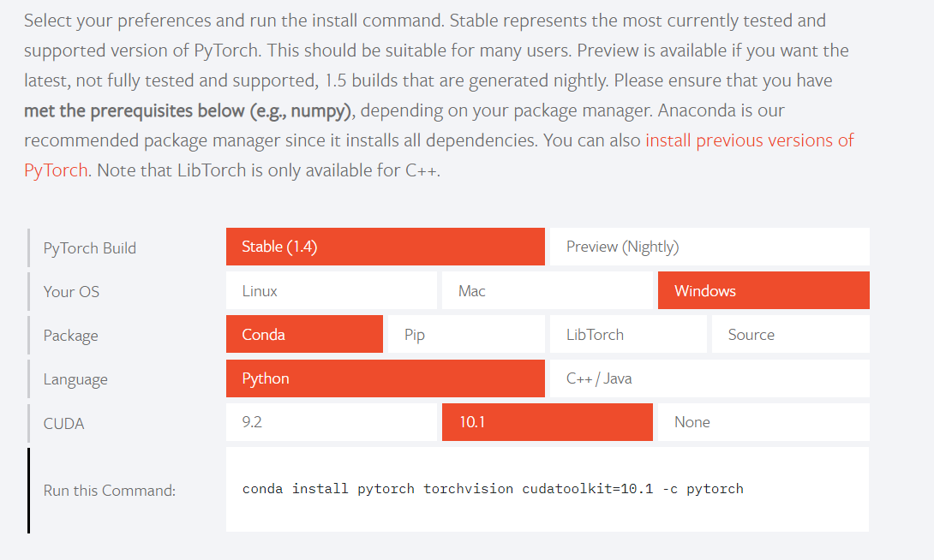Select CUDA version 10.1

click(547, 422)
